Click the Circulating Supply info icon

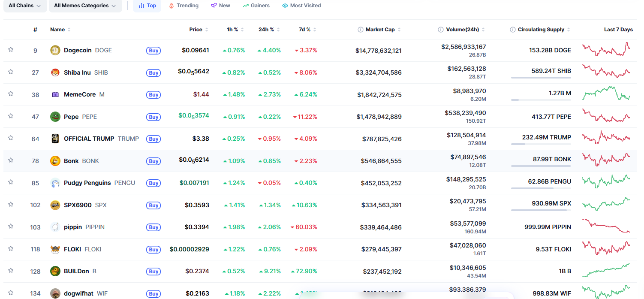point(512,30)
